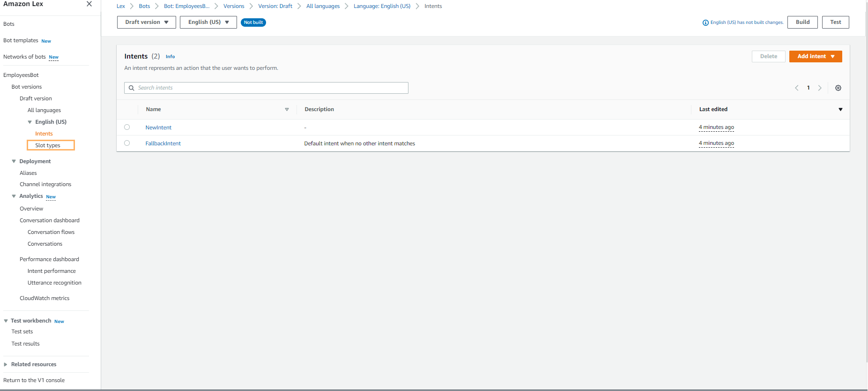Open CloudWatch metrics

click(x=45, y=298)
